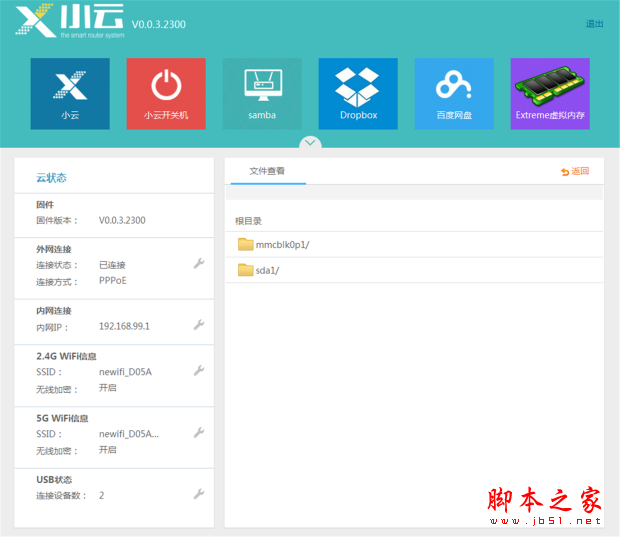Click the 5G WiFi信息 section heading
This screenshot has width=620, height=537.
tap(62, 418)
